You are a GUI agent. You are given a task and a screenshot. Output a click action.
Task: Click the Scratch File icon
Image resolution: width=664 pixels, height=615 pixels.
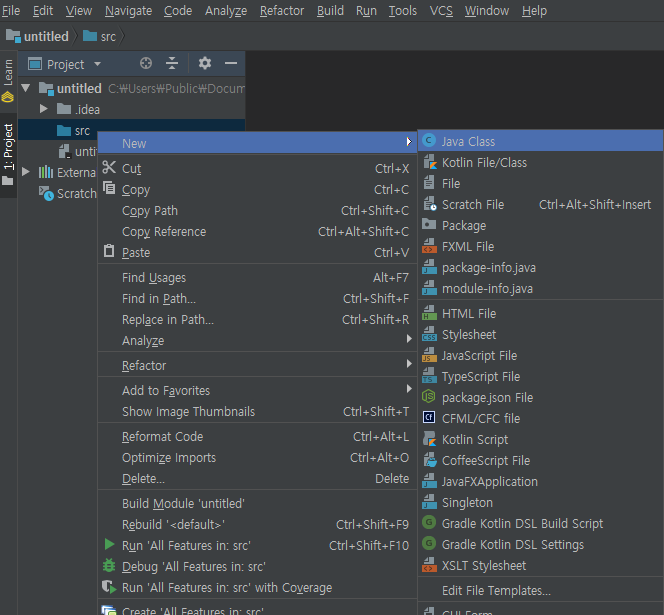[x=429, y=204]
